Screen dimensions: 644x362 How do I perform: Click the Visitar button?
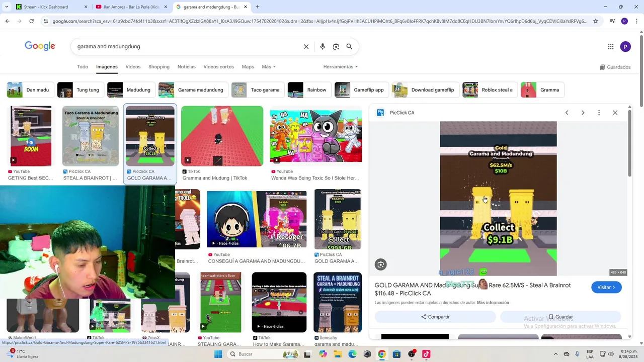tap(606, 287)
